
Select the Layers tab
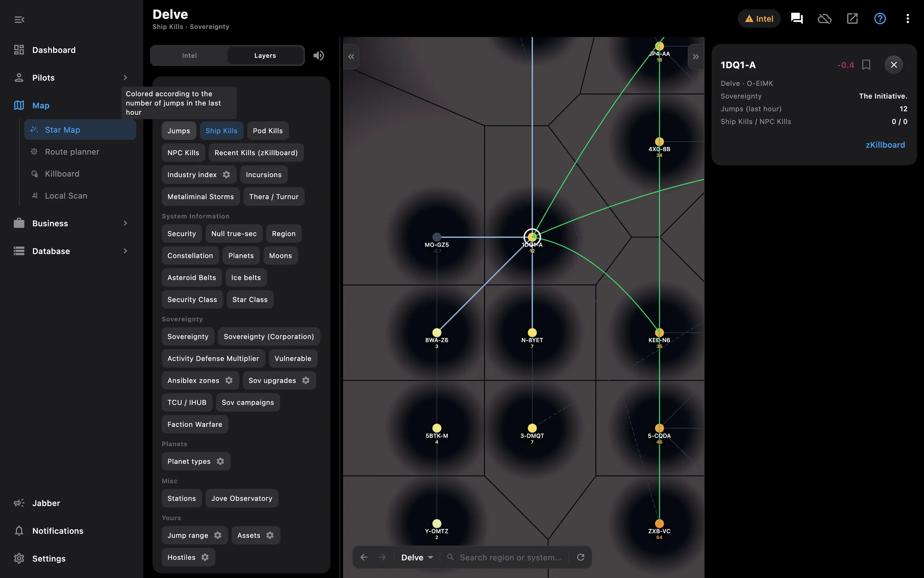pos(265,55)
